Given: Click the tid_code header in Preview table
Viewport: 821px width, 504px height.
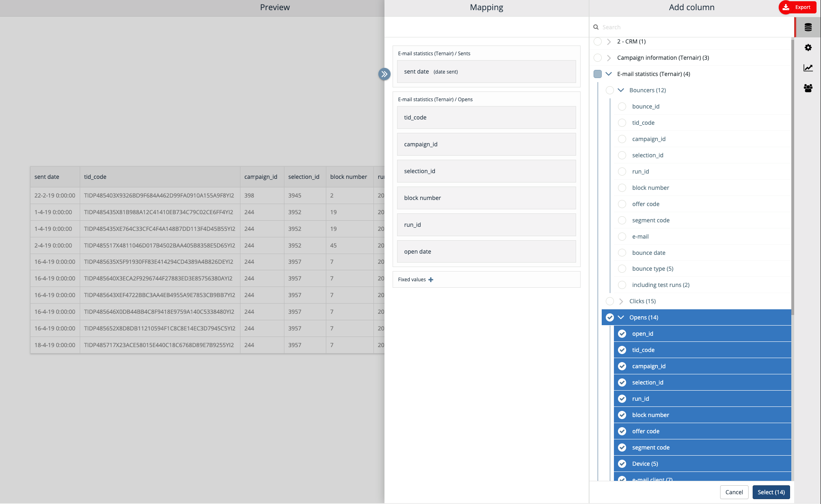Looking at the screenshot, I should [160, 177].
